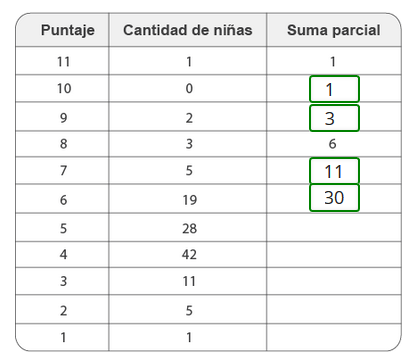Click the Puntaje cell showing 10
Screen dimensions: 415x364
pyautogui.click(x=62, y=88)
